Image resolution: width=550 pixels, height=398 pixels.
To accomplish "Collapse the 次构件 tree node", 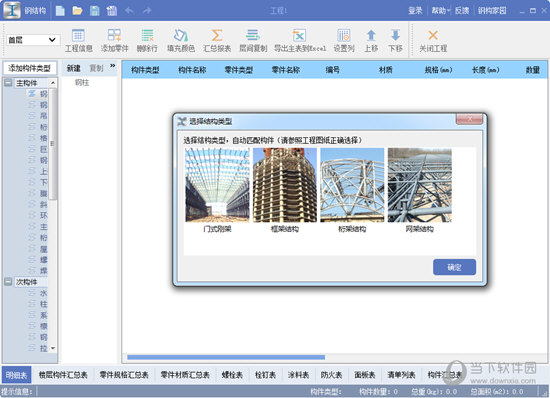I will (x=8, y=282).
